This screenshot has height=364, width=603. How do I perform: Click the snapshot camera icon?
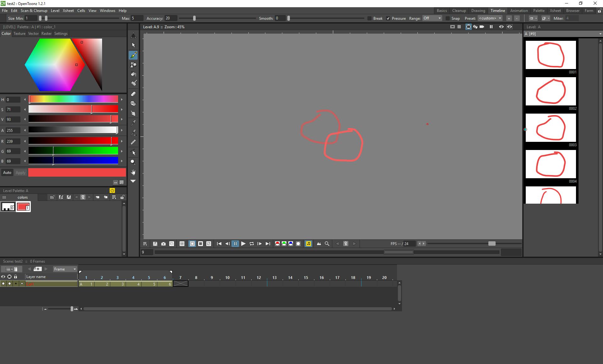[163, 244]
